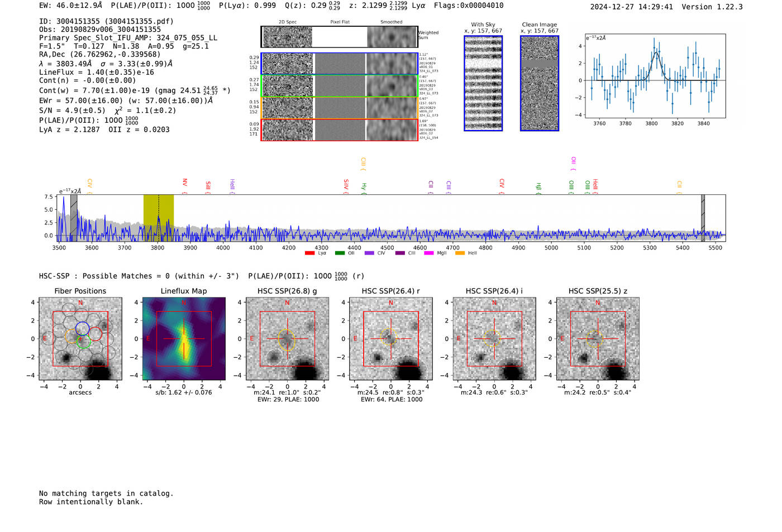Click the EWr: 64, PLAE: 1000 caption
The height and width of the screenshot is (532, 782).
point(392,400)
